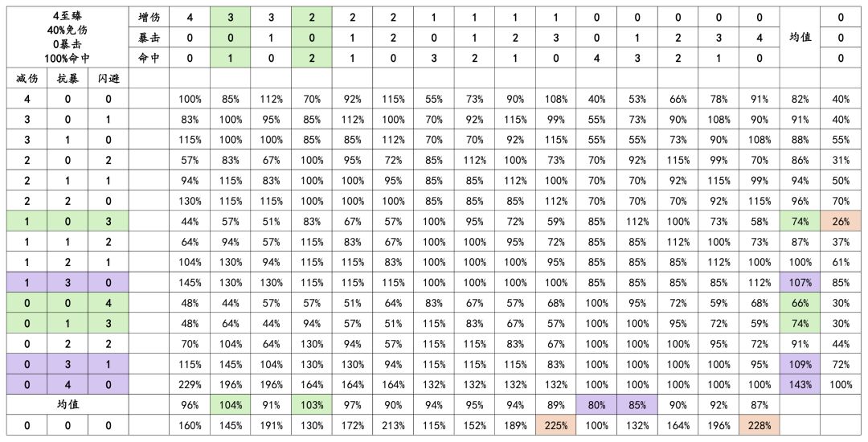Select the 均值 row label at bottom left
Viewport: 868px width, 442px height.
[67, 404]
